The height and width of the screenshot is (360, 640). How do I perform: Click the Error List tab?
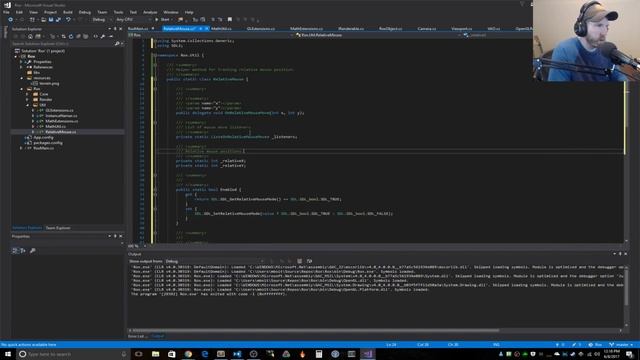(x=138, y=336)
